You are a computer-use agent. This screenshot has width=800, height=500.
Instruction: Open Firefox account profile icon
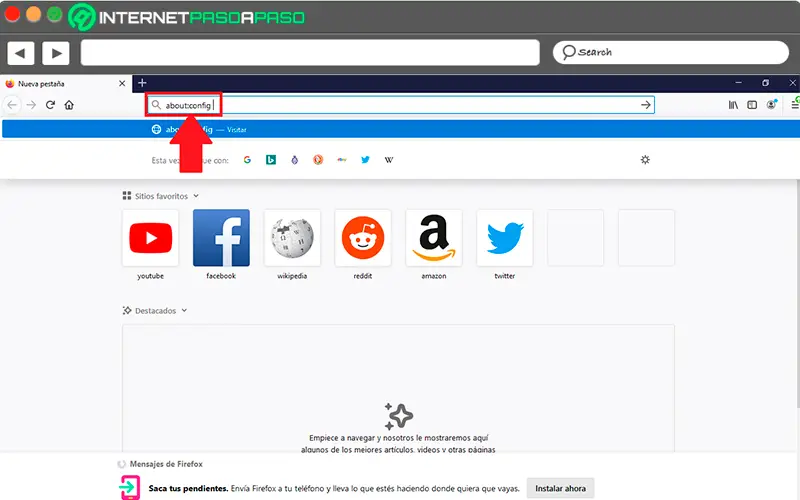tap(771, 105)
